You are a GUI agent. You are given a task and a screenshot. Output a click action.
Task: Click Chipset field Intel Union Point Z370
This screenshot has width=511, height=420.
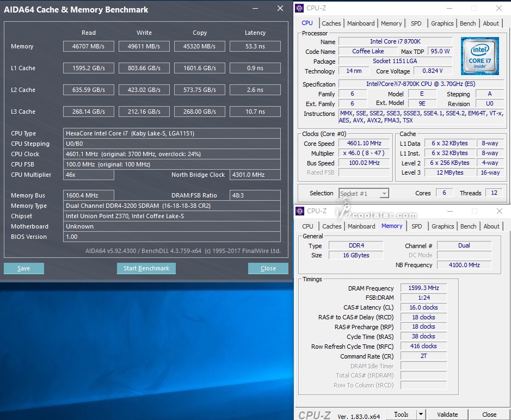(x=172, y=216)
